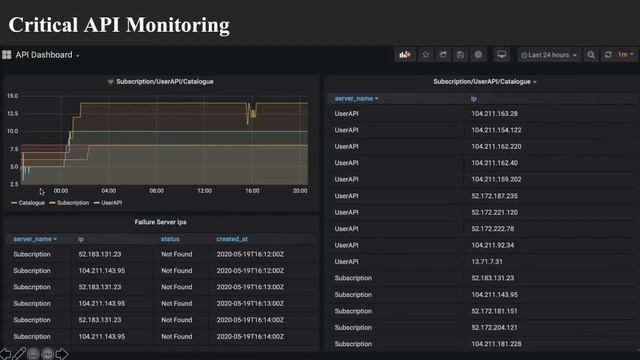The width and height of the screenshot is (640, 360).
Task: Select IP 52.172.181.151 cell
Action: click(494, 311)
